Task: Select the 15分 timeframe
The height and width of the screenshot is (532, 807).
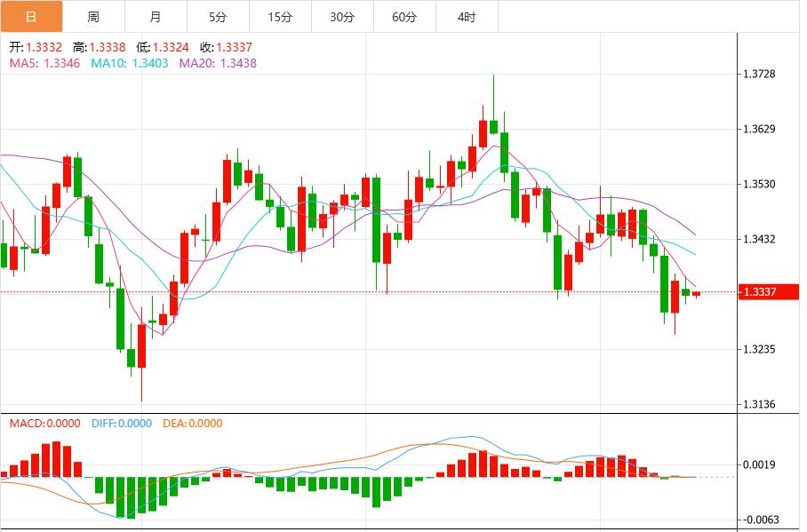Action: pos(276,16)
